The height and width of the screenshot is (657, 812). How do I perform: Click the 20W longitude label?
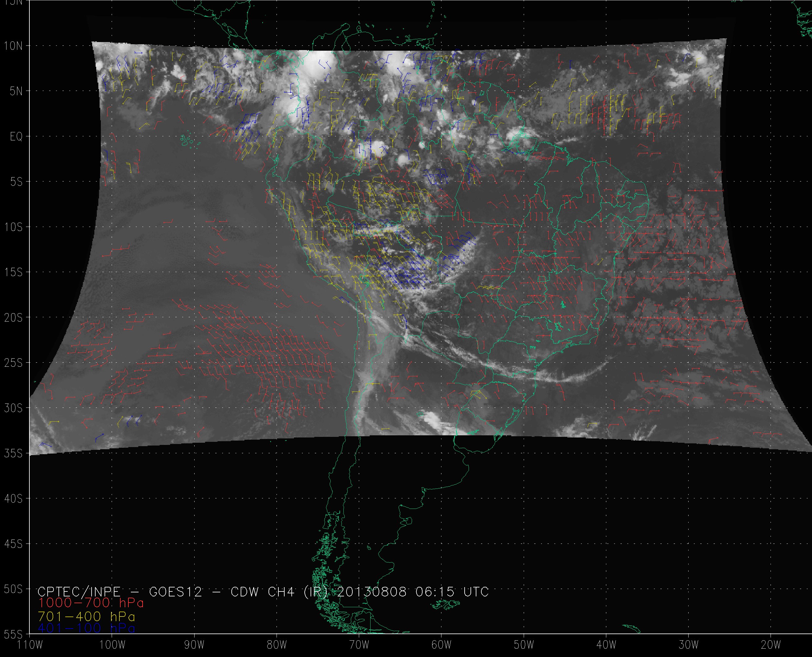(771, 645)
